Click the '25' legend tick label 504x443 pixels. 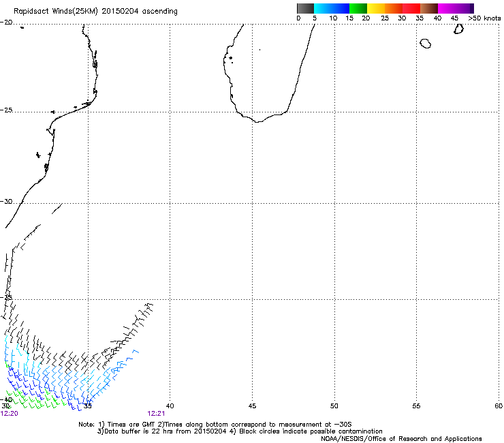[x=385, y=18]
